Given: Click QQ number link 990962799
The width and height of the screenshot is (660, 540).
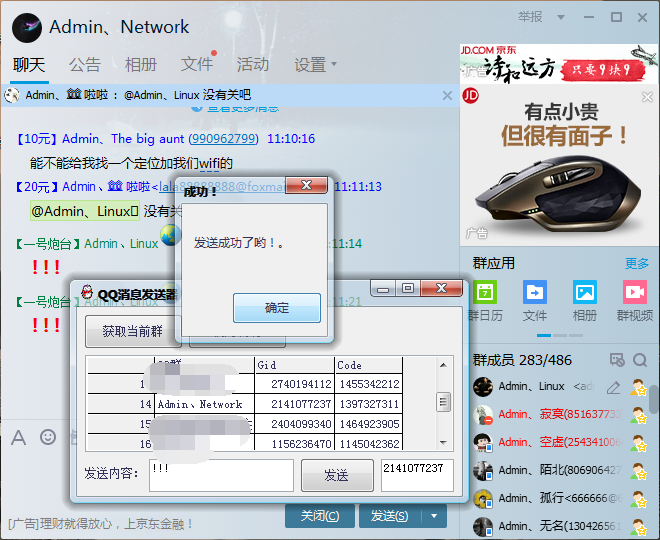Looking at the screenshot, I should pyautogui.click(x=223, y=139).
